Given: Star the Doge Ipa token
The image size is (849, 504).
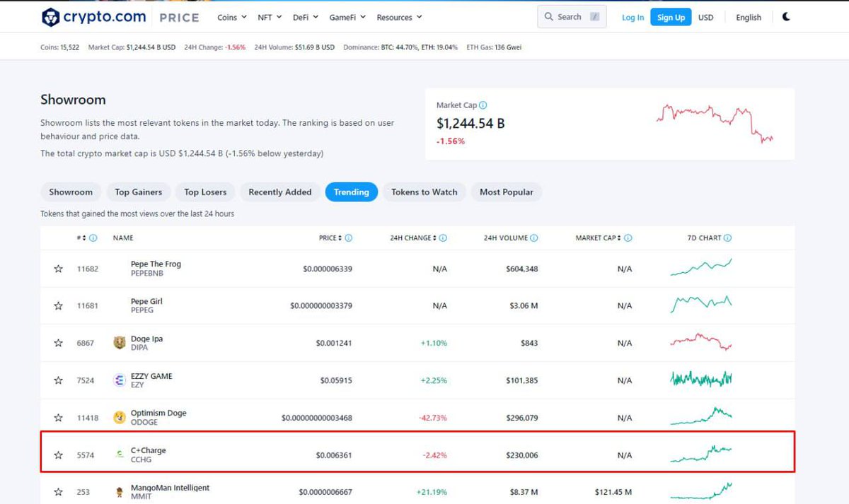Looking at the screenshot, I should pos(58,343).
